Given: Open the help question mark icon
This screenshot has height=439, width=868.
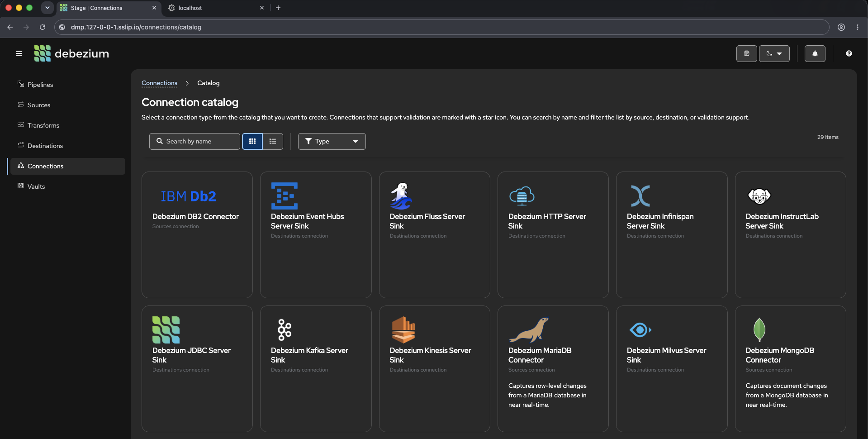Looking at the screenshot, I should (849, 53).
